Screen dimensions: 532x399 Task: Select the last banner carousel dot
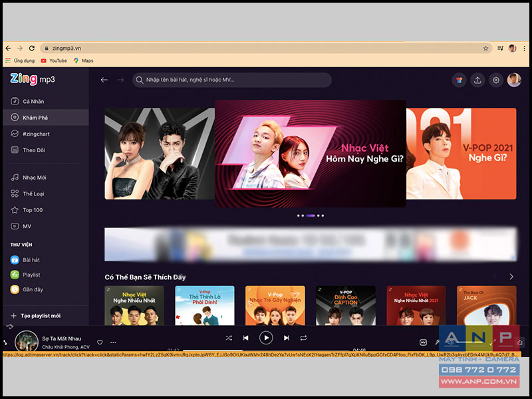pyautogui.click(x=323, y=215)
